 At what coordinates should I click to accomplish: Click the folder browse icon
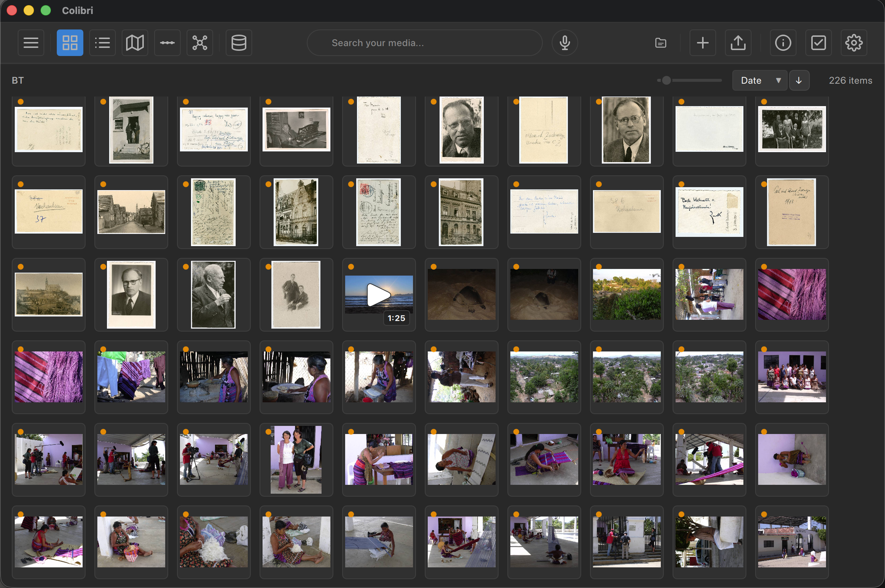[660, 43]
